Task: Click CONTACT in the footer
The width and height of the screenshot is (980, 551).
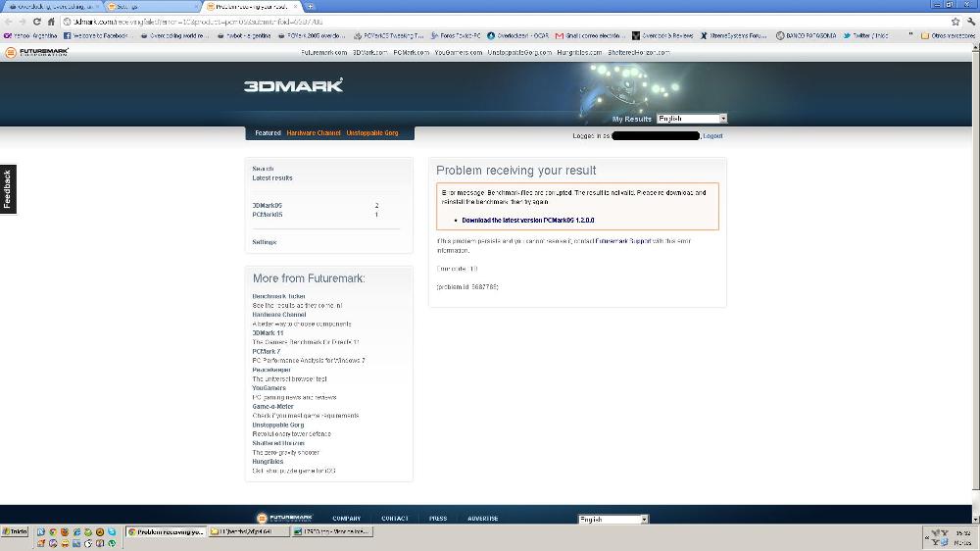Action: pyautogui.click(x=395, y=519)
